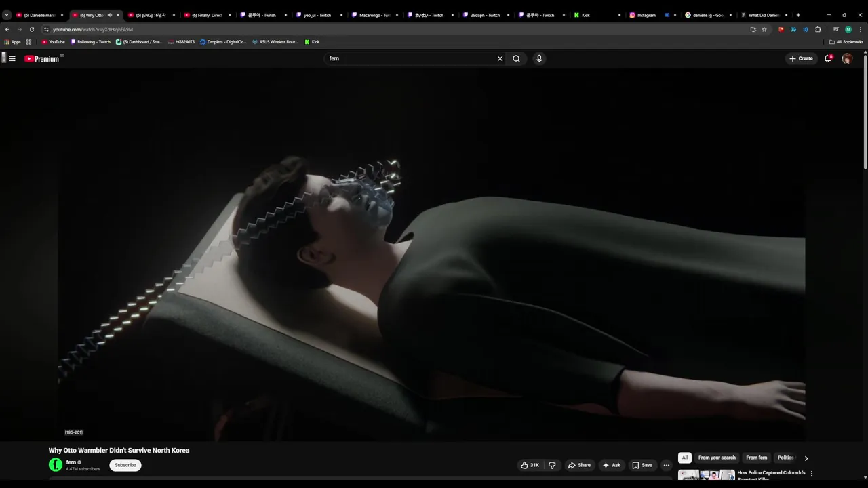This screenshot has width=868, height=488.
Task: Open the fern channel name link
Action: (71, 462)
